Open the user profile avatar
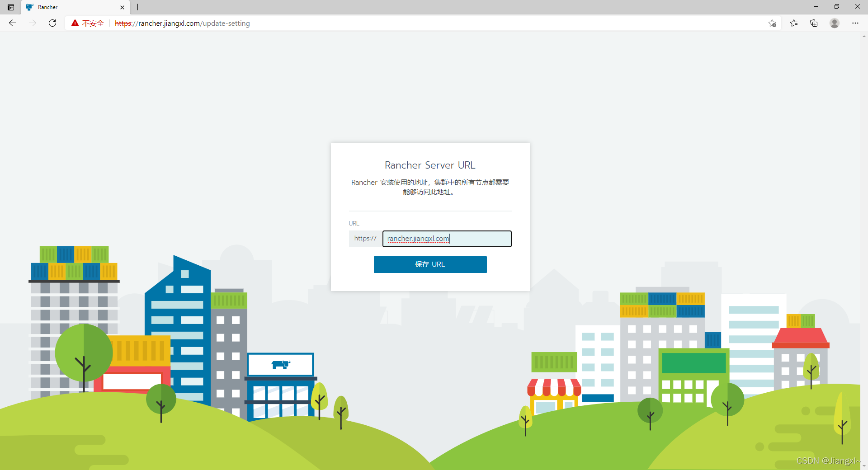Viewport: 868px width, 470px height. click(835, 23)
